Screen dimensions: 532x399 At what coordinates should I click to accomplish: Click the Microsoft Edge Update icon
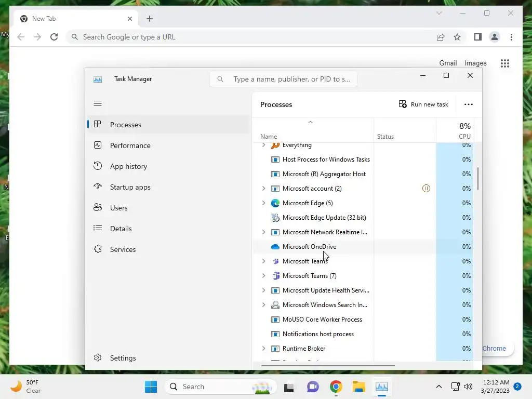point(275,218)
